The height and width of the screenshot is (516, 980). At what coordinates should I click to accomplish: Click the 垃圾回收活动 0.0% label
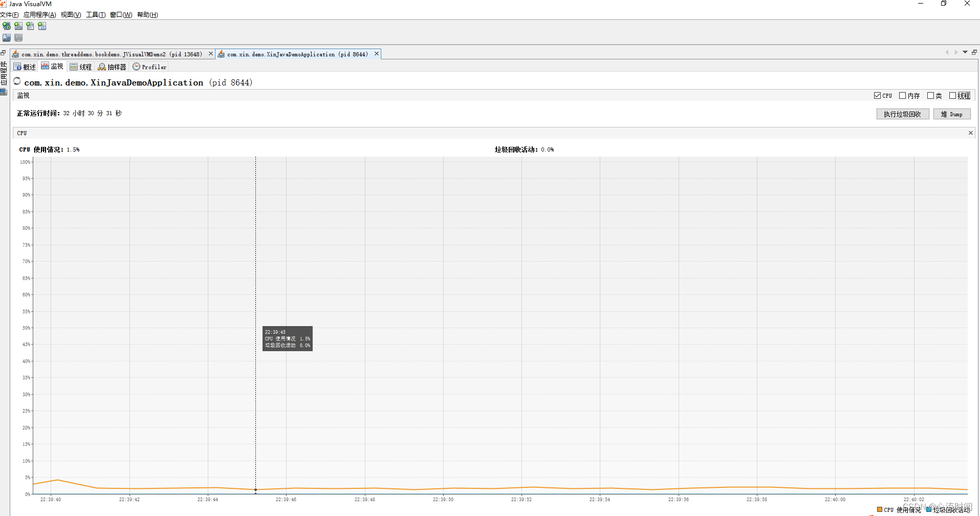point(524,149)
